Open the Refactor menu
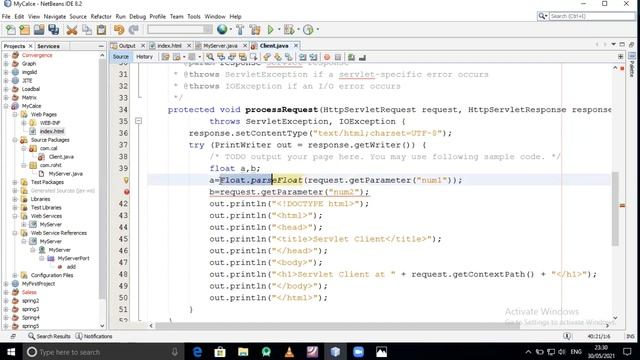This screenshot has height=360, width=640. [x=101, y=16]
